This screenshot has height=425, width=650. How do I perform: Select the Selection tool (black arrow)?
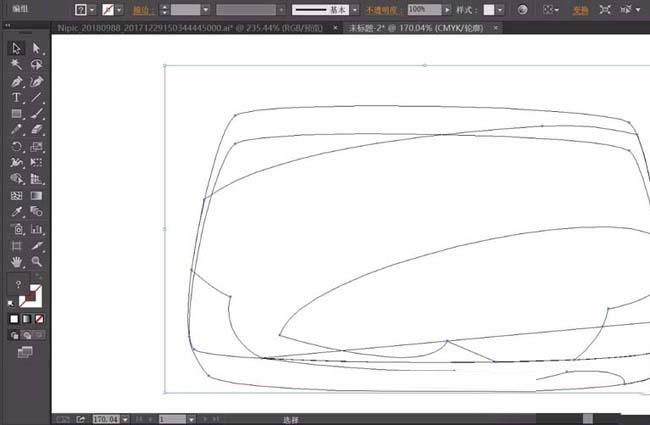point(17,48)
